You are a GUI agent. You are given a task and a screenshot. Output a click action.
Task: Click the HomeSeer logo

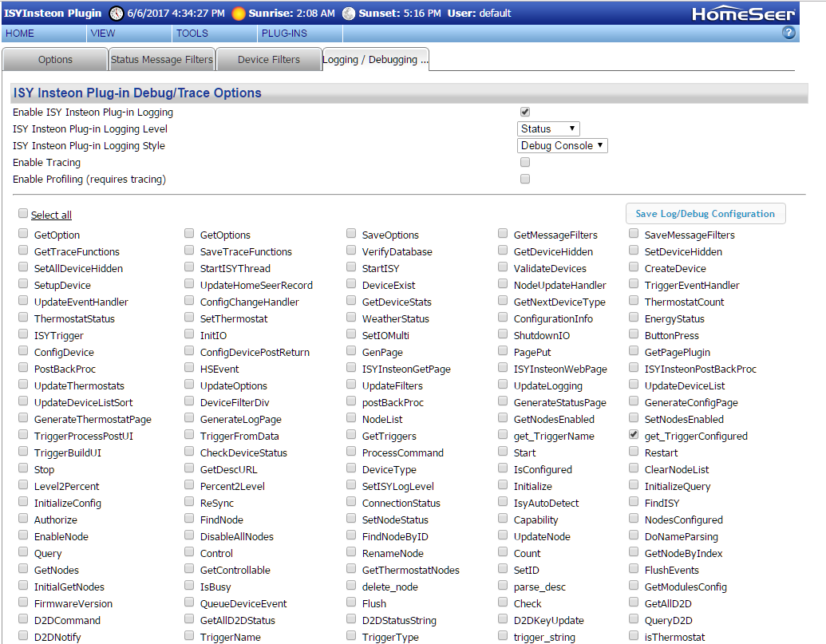pyautogui.click(x=743, y=14)
